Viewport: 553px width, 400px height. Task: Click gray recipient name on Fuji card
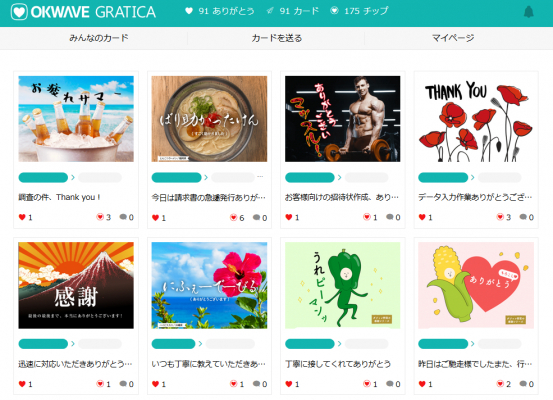(x=100, y=344)
